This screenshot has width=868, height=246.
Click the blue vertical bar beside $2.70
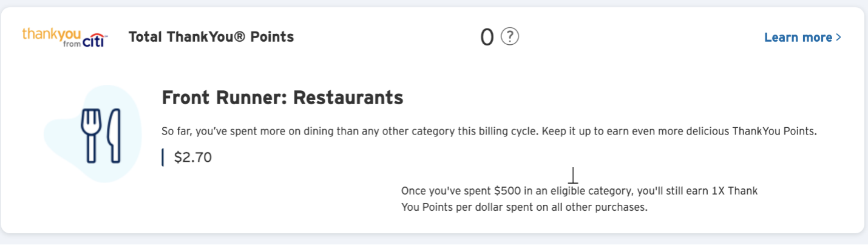pyautogui.click(x=163, y=158)
